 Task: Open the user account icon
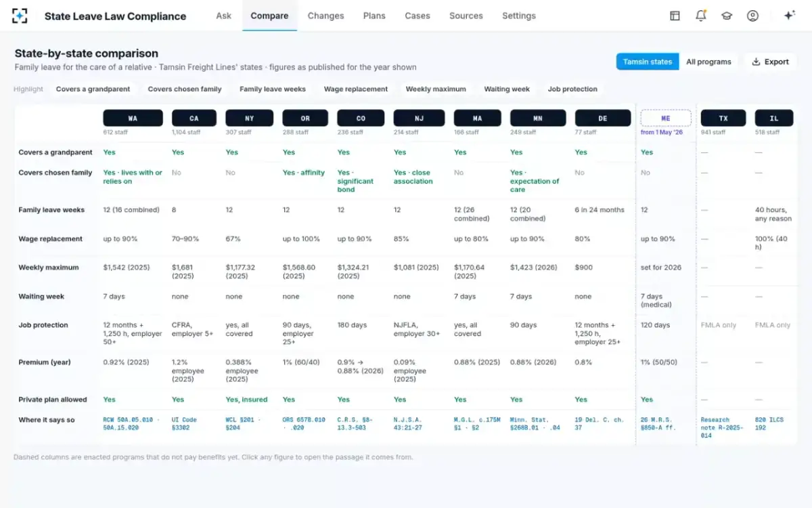click(x=752, y=16)
